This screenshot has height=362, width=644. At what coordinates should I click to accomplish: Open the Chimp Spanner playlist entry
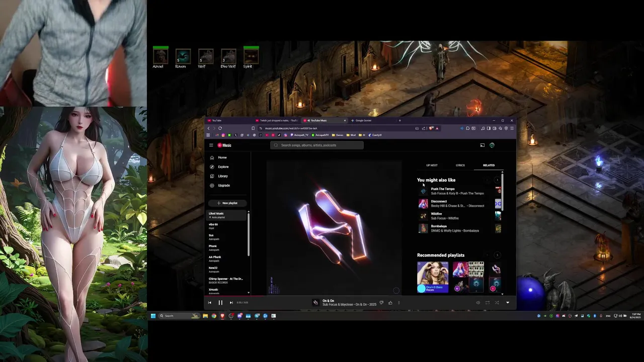(226, 281)
